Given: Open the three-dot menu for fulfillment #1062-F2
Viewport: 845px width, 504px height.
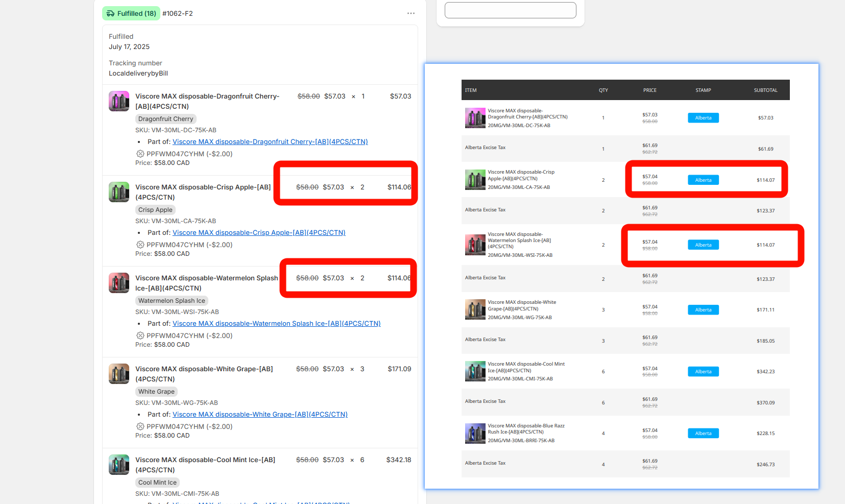Looking at the screenshot, I should 411,13.
